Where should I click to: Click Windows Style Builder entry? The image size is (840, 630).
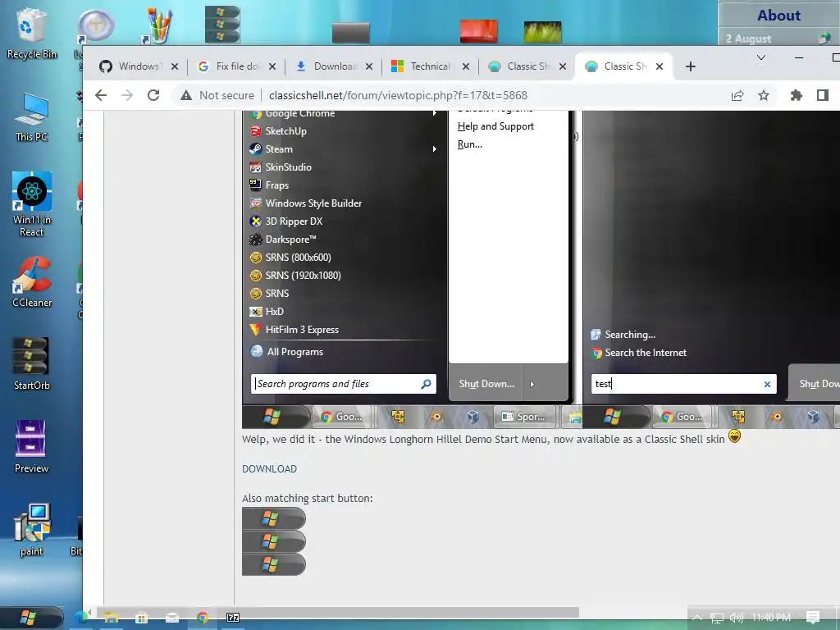pyautogui.click(x=313, y=203)
